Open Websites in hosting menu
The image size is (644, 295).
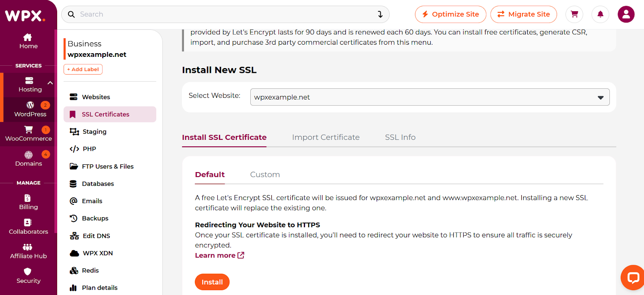tap(110, 97)
